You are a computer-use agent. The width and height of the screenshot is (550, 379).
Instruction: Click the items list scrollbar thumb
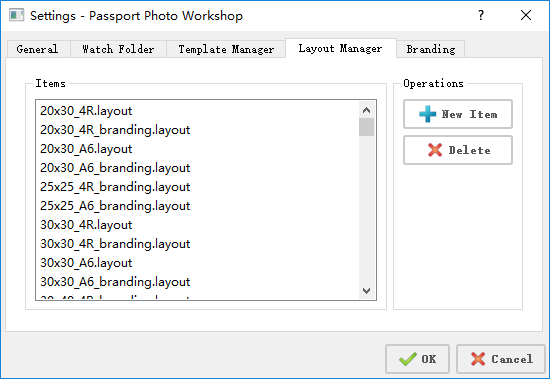[367, 127]
